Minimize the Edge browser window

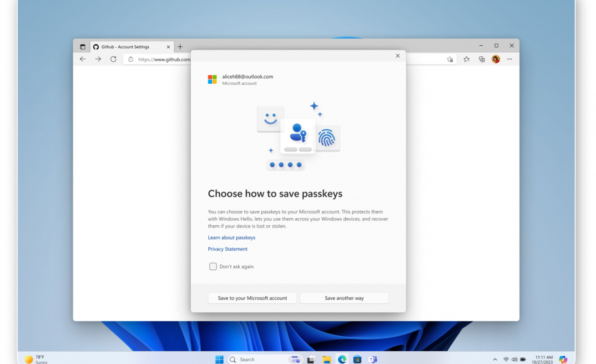(x=481, y=46)
